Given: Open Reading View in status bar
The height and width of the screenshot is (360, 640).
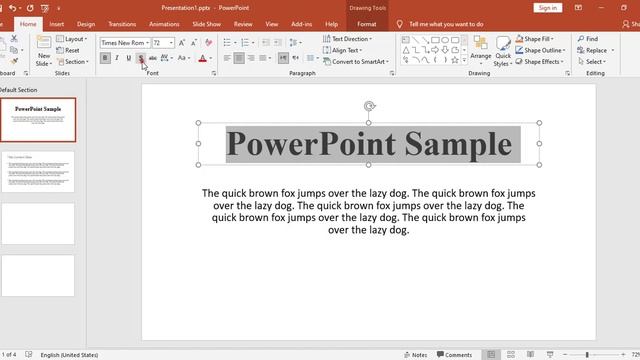Looking at the screenshot, I should pos(530,354).
